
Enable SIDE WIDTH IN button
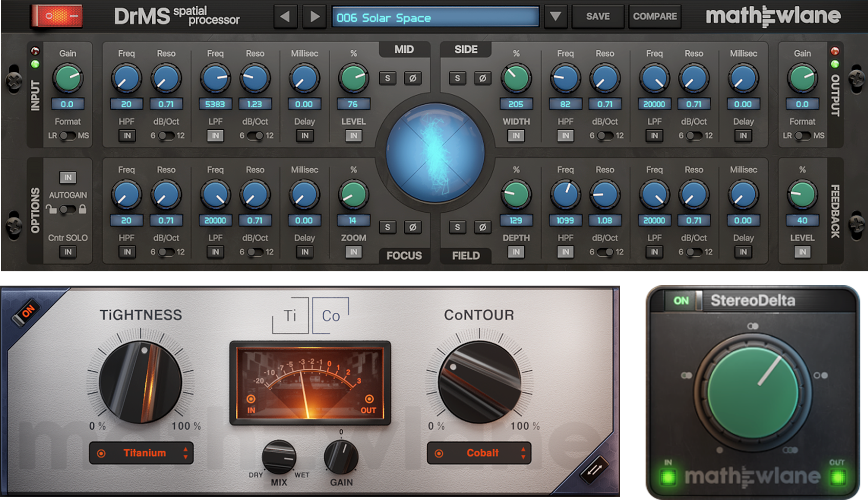[x=516, y=136]
